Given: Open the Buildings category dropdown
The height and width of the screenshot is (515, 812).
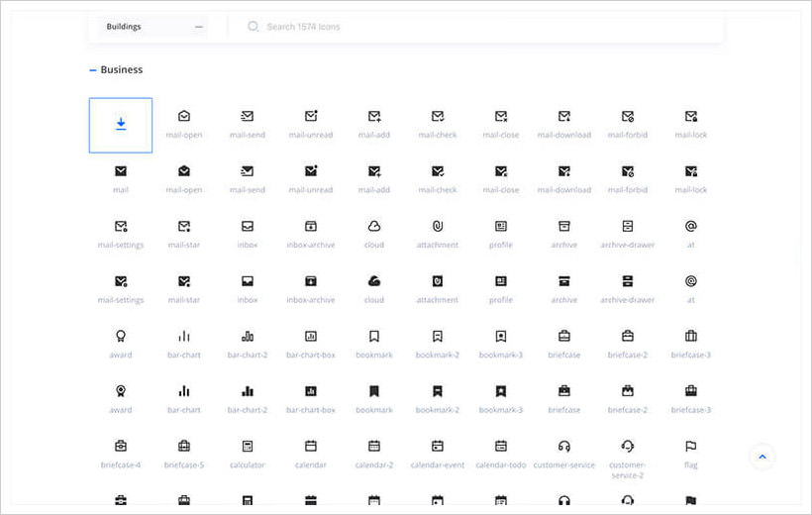Looking at the screenshot, I should 154,27.
